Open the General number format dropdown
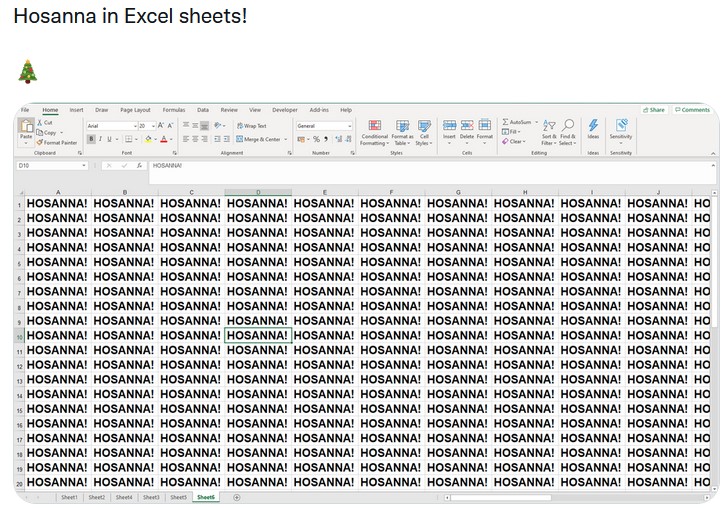The image size is (721, 508). click(349, 126)
